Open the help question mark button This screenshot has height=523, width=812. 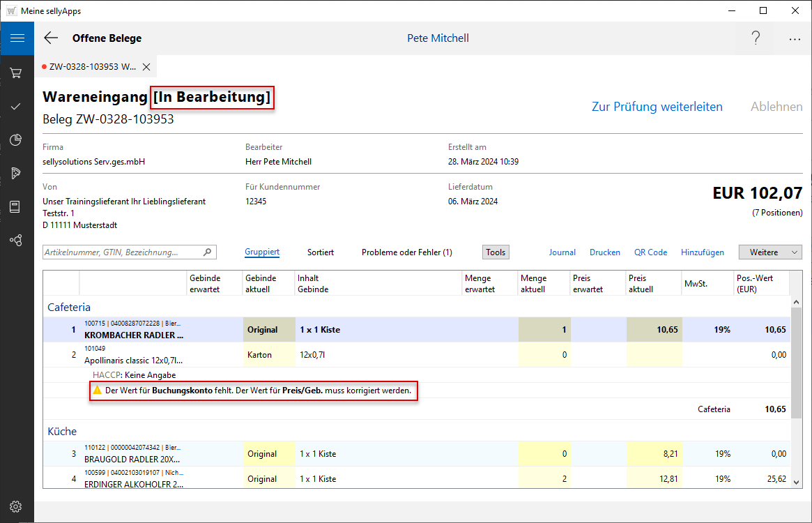(x=756, y=38)
